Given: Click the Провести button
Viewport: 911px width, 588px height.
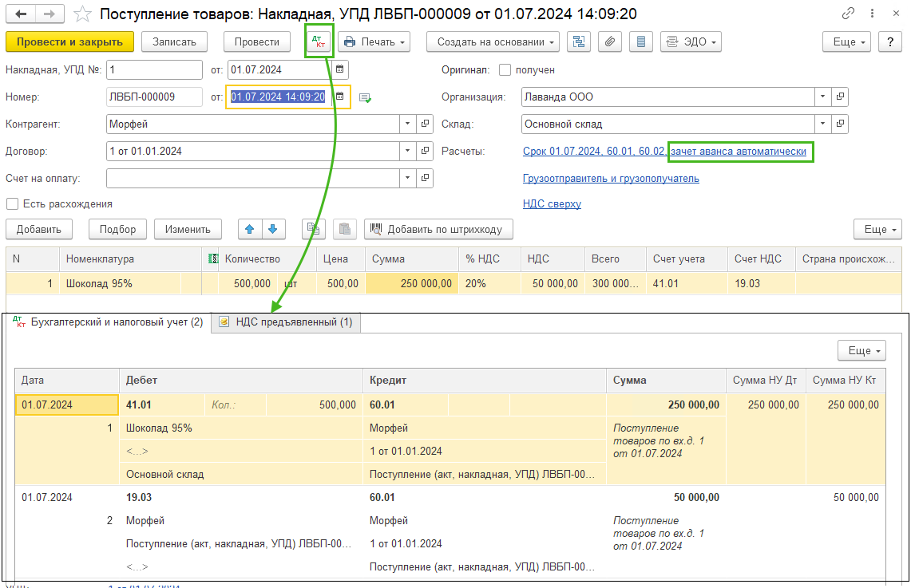Looking at the screenshot, I should [x=257, y=41].
